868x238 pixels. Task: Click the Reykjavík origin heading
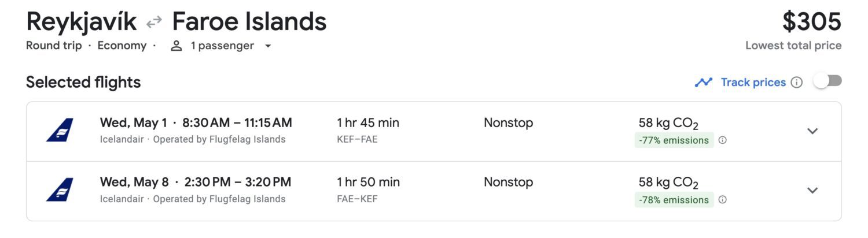click(x=81, y=22)
